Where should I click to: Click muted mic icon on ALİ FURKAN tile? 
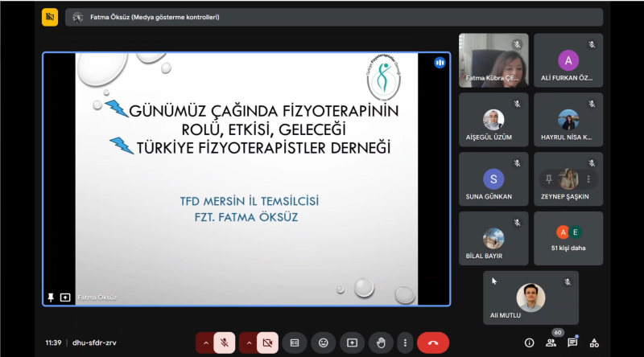coord(592,45)
